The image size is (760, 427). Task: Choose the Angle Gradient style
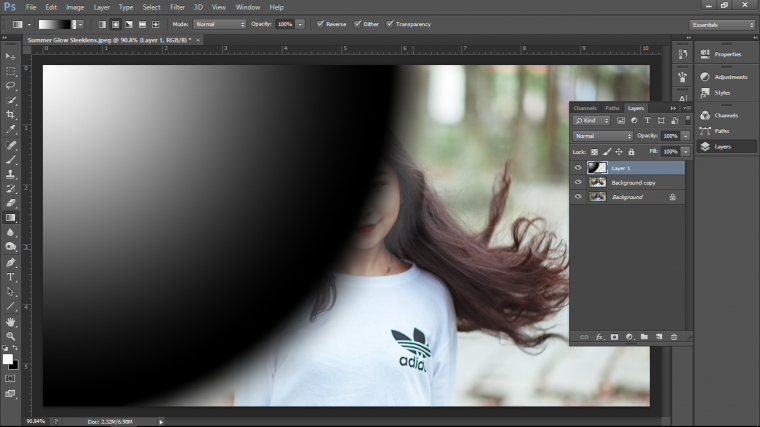[129, 24]
